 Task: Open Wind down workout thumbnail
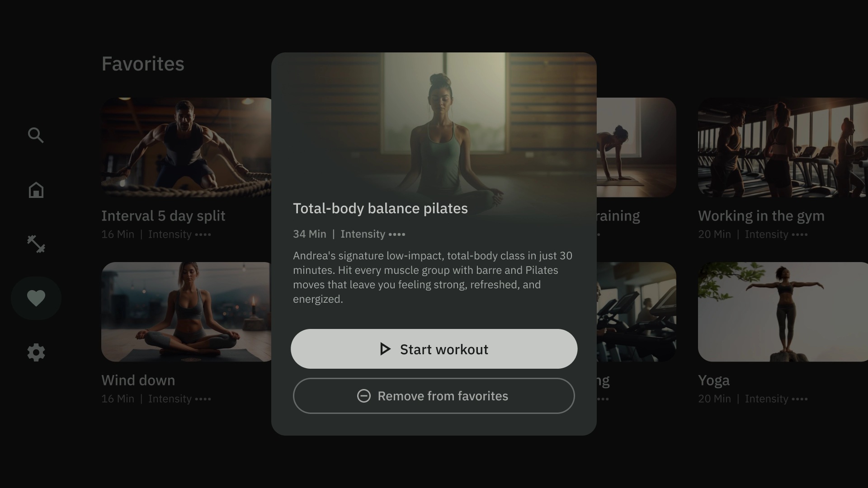pyautogui.click(x=185, y=312)
